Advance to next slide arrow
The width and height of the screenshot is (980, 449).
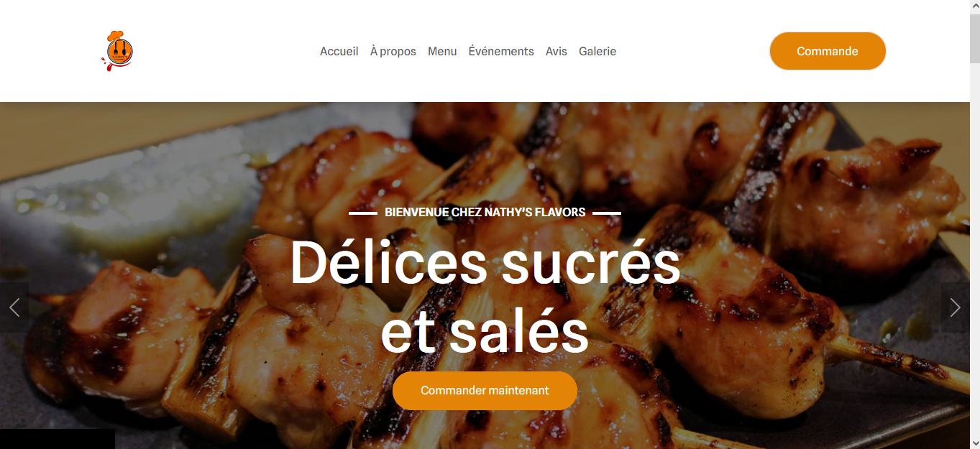[x=955, y=307]
